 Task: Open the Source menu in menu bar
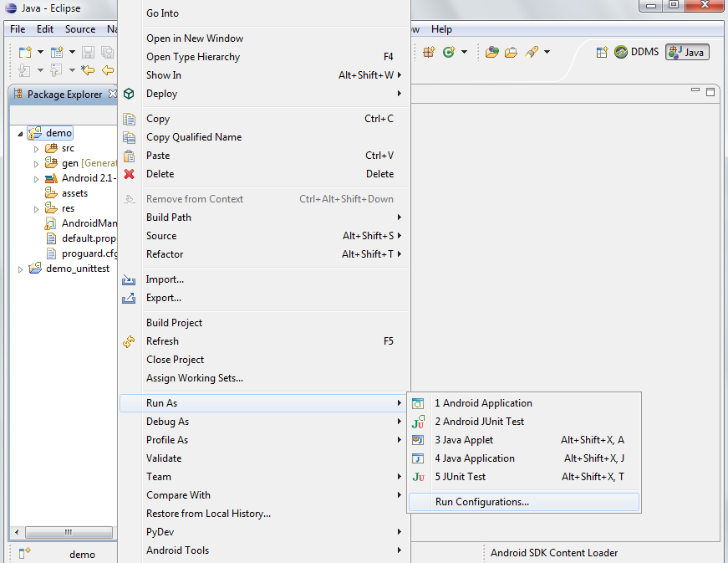80,29
